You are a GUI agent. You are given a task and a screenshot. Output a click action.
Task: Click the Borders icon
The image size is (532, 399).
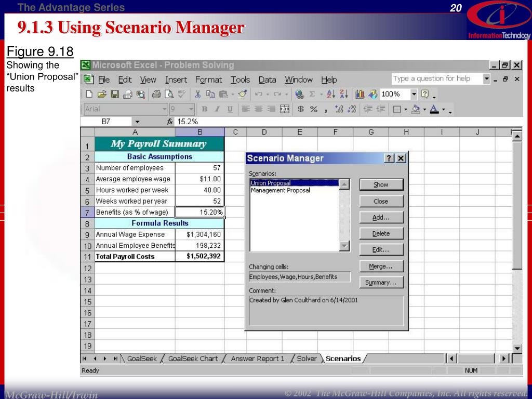[397, 109]
